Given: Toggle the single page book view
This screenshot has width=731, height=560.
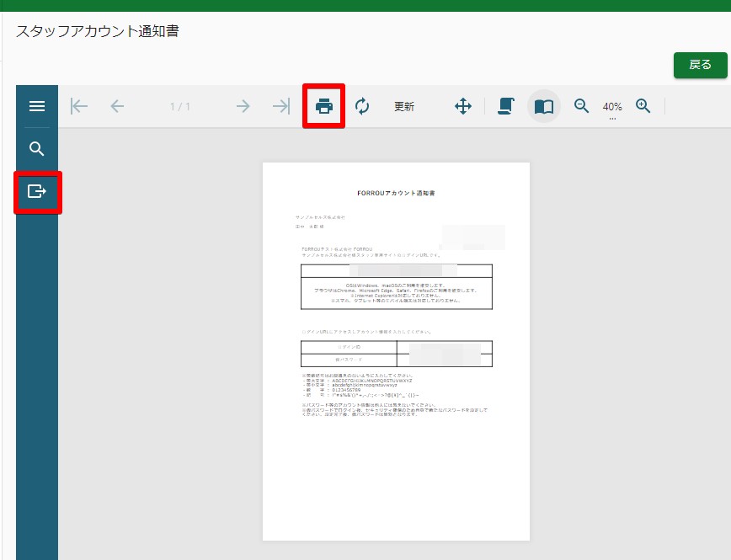Looking at the screenshot, I should pos(544,106).
